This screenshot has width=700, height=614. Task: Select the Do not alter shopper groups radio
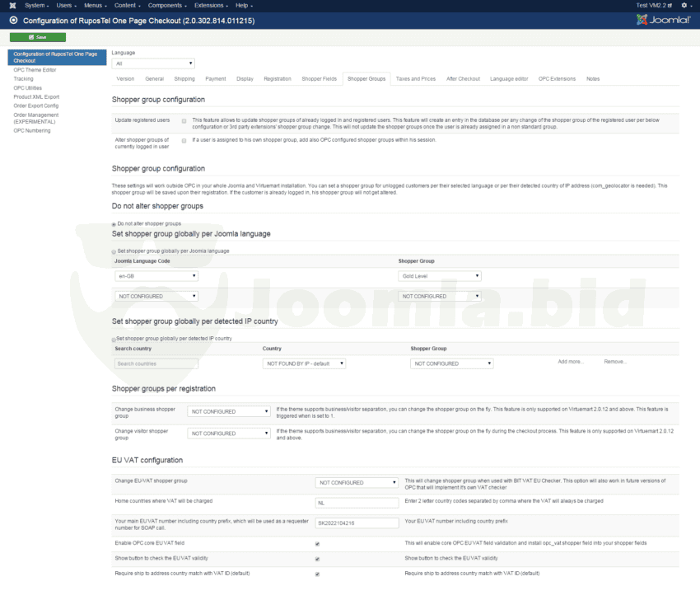click(114, 224)
